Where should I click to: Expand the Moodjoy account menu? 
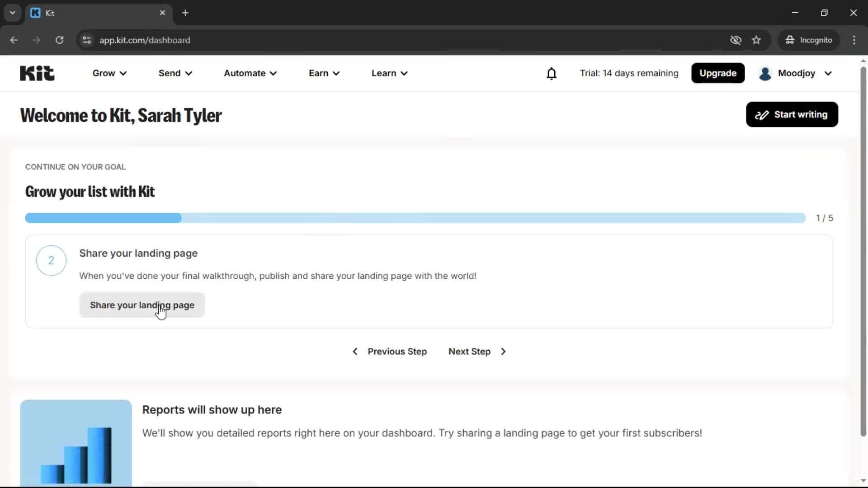point(795,73)
